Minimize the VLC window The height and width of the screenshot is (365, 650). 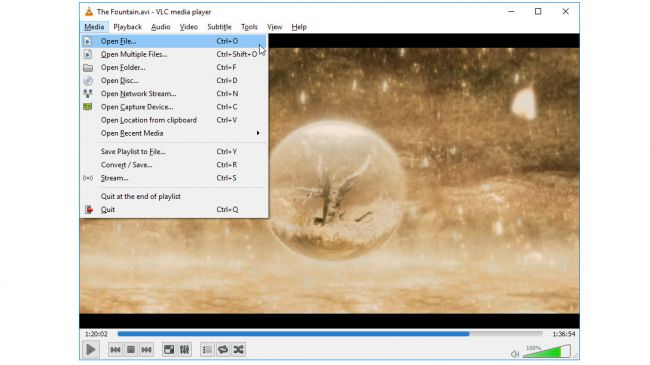pos(511,12)
